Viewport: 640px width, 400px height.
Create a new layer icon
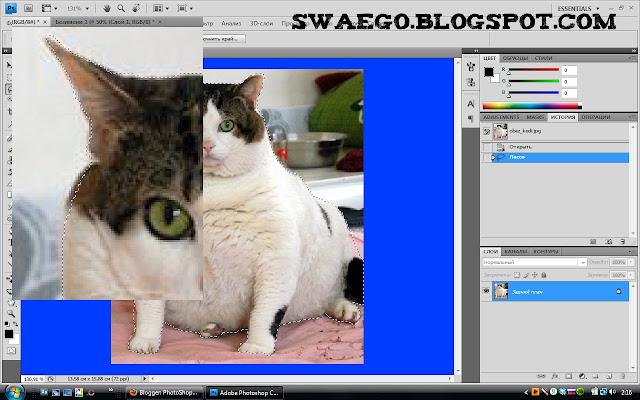(609, 376)
